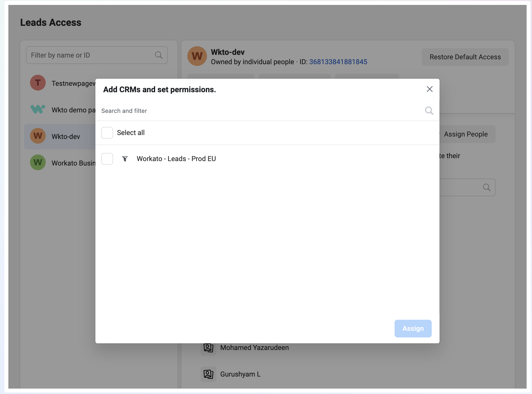
Task: Open the ID link 368133841881845
Action: click(x=338, y=62)
